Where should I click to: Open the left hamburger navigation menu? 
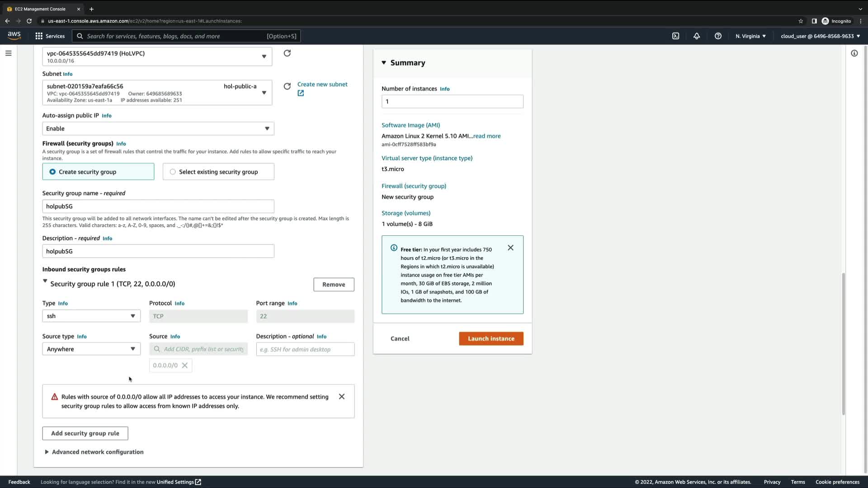coord(8,53)
